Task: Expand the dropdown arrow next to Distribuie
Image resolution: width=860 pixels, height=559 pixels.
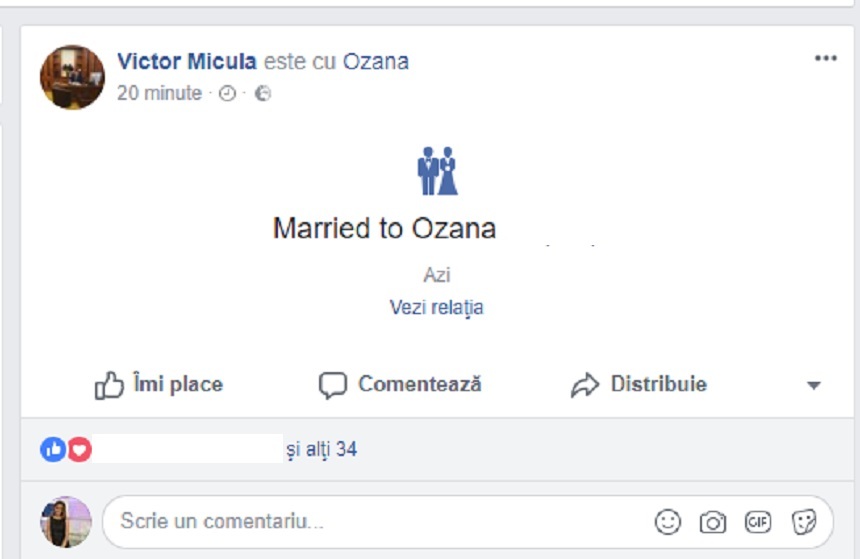Action: click(x=814, y=385)
